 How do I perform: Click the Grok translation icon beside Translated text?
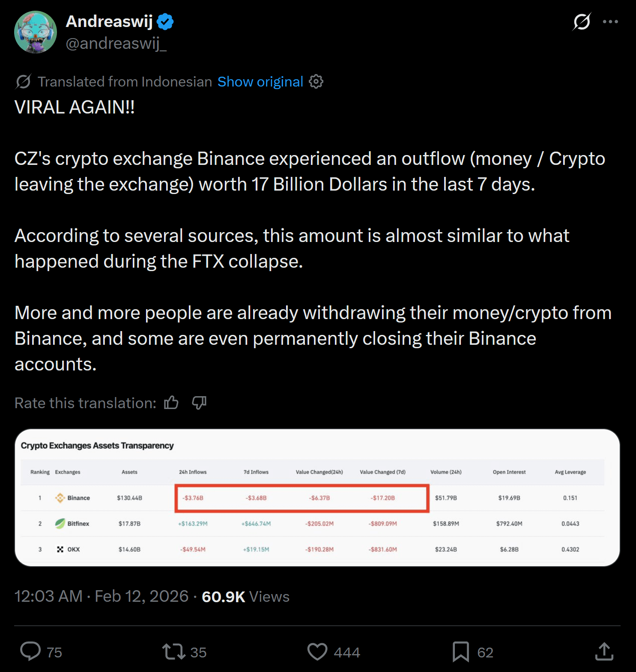pyautogui.click(x=23, y=81)
